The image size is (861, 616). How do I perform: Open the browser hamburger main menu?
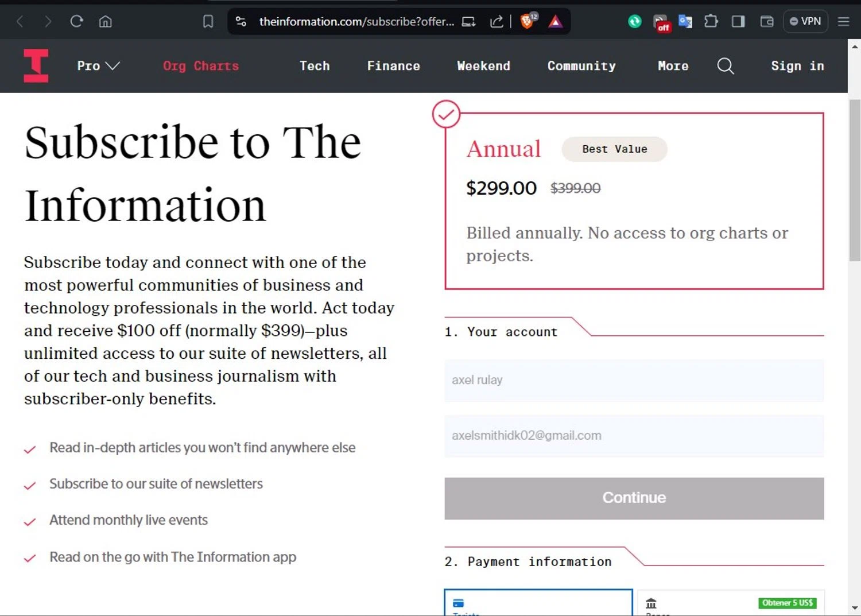pyautogui.click(x=843, y=22)
